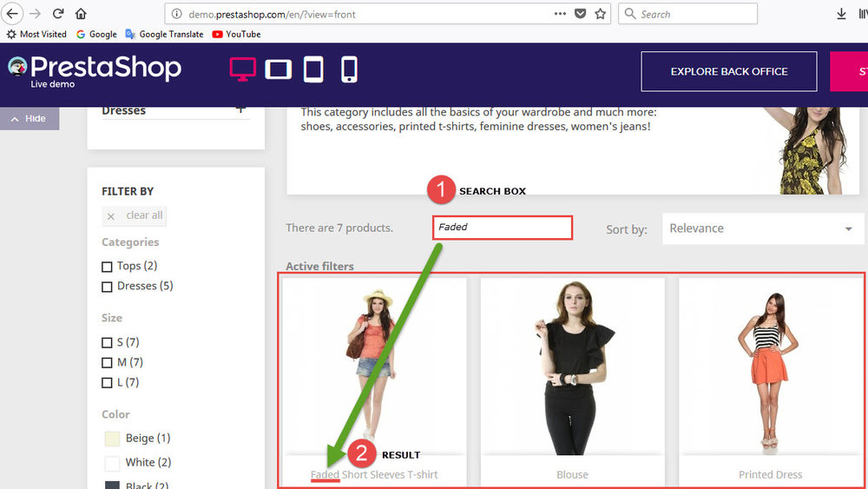
Task: Check the Tops (2) category filter
Action: click(107, 267)
